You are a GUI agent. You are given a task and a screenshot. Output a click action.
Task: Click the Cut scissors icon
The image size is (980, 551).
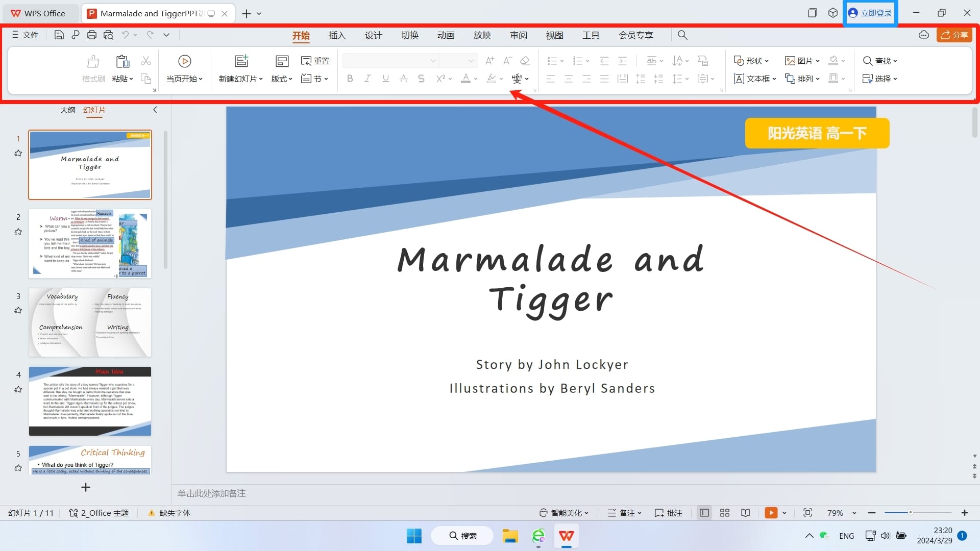point(146,61)
